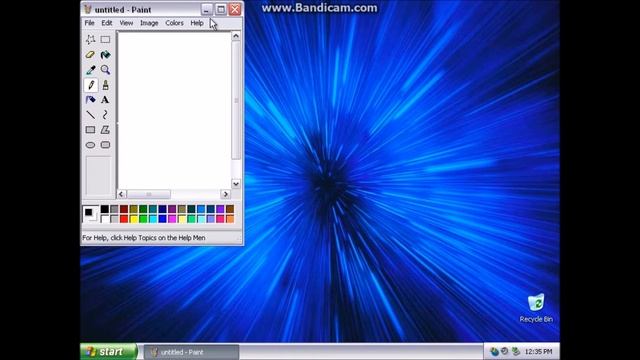Open the File menu
Image resolution: width=640 pixels, height=360 pixels.
[89, 23]
